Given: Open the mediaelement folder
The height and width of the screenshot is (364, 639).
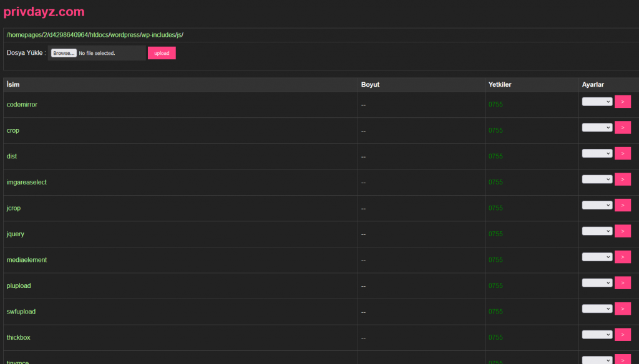Looking at the screenshot, I should coord(27,260).
